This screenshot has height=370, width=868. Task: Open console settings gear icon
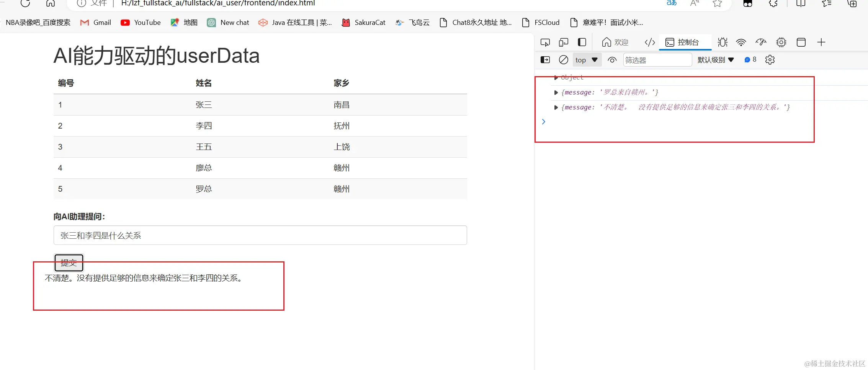pyautogui.click(x=770, y=60)
